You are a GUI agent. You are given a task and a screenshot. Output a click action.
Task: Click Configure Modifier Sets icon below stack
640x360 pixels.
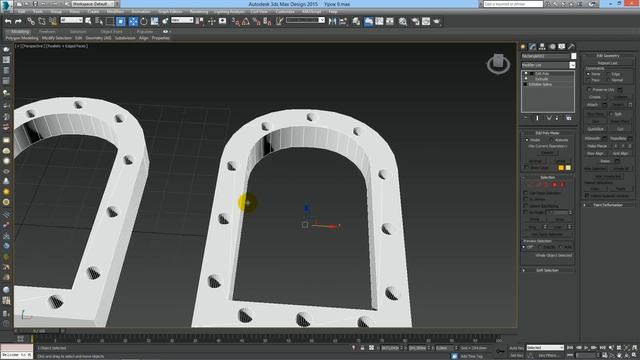coord(569,118)
